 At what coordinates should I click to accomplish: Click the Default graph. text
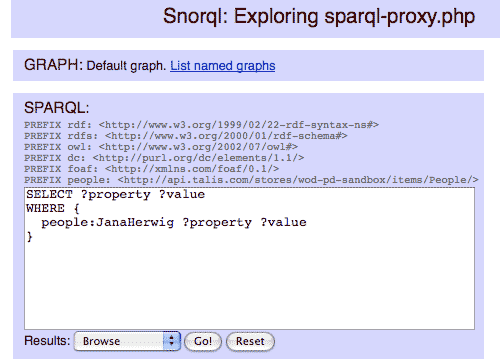[126, 66]
